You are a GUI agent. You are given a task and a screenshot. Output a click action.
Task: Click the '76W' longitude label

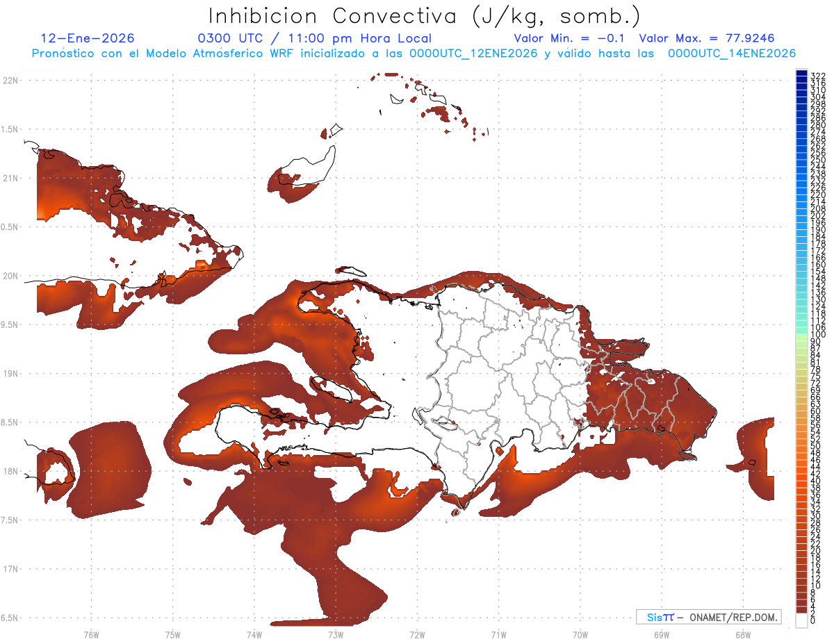pos(91,634)
